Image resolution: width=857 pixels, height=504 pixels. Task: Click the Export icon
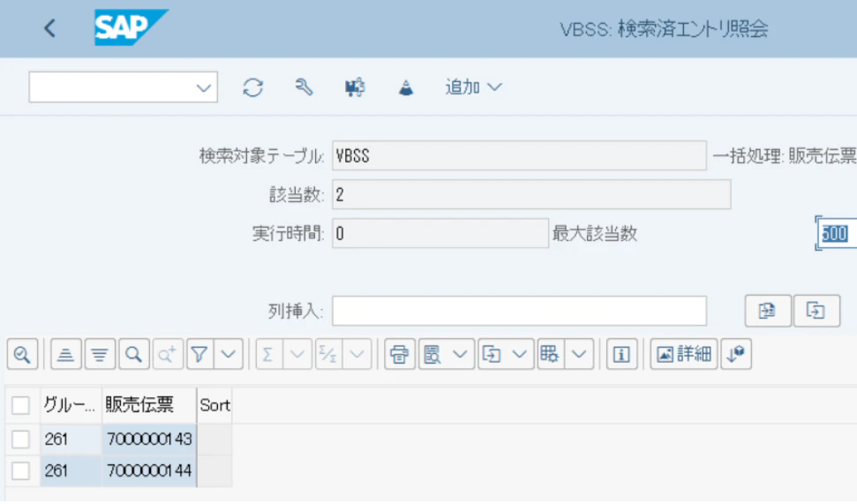(492, 354)
